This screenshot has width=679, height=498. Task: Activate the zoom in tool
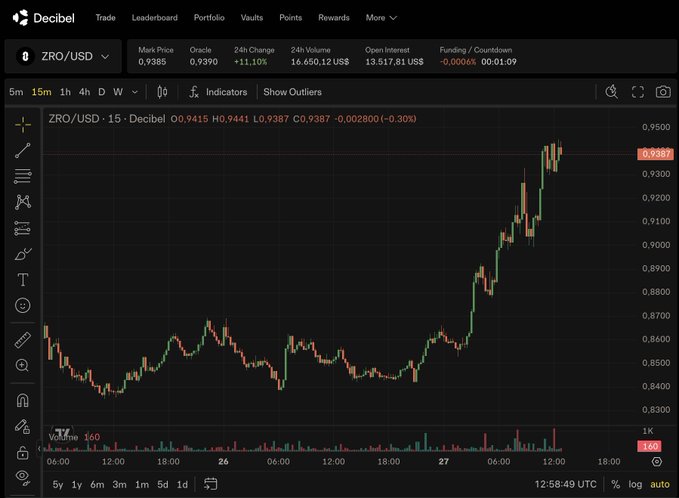pos(23,365)
